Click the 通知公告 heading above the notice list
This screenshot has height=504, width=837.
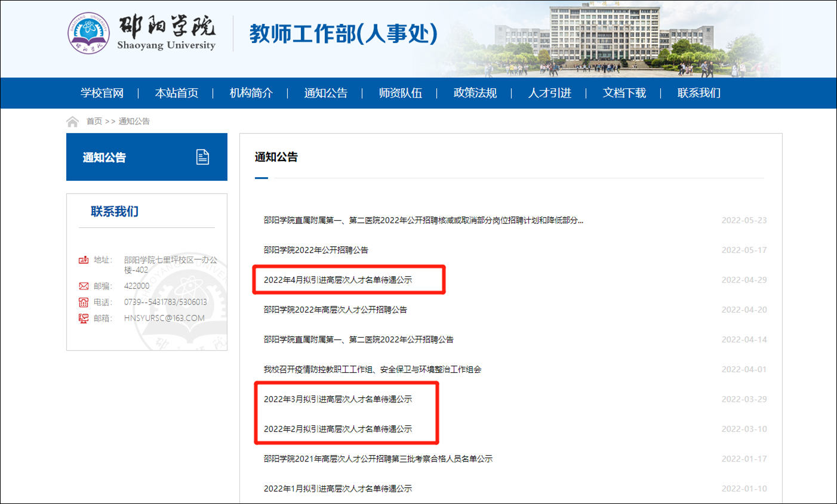click(x=276, y=157)
